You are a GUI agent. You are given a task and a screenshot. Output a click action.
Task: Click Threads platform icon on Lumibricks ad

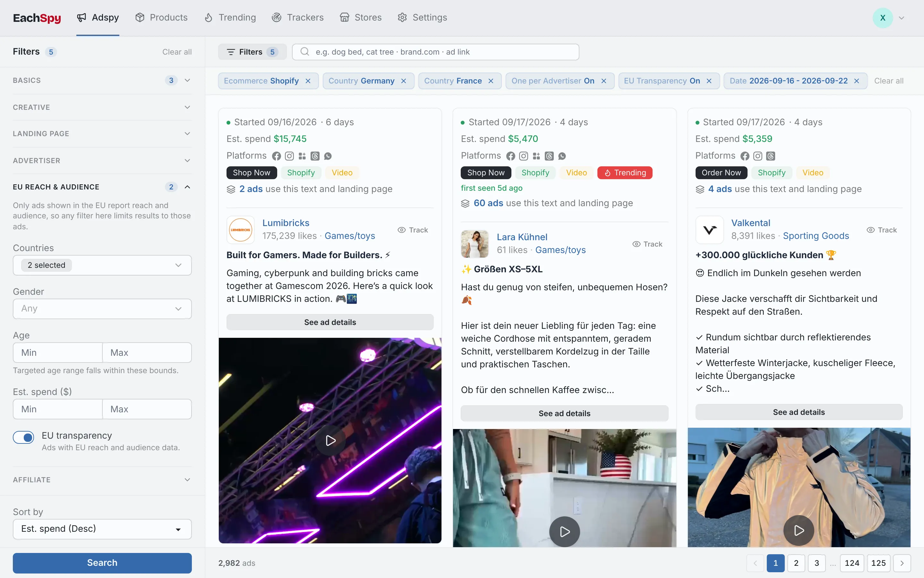tap(315, 156)
